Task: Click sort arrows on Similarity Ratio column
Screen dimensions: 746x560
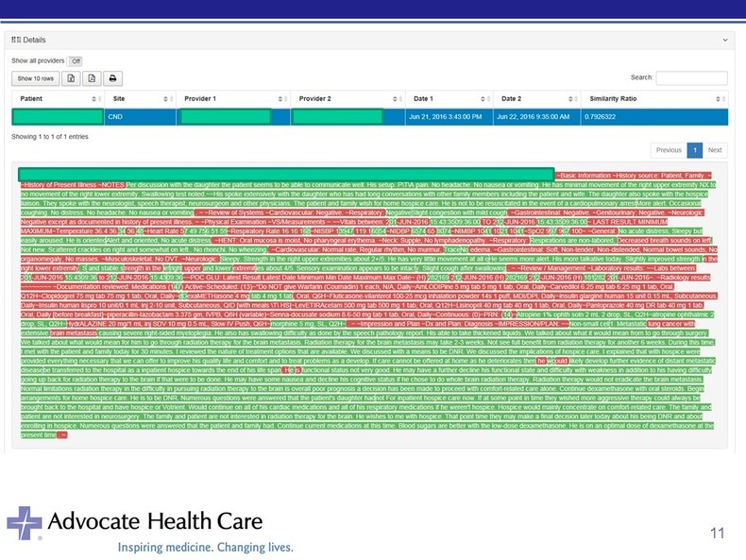Action: 721,99
